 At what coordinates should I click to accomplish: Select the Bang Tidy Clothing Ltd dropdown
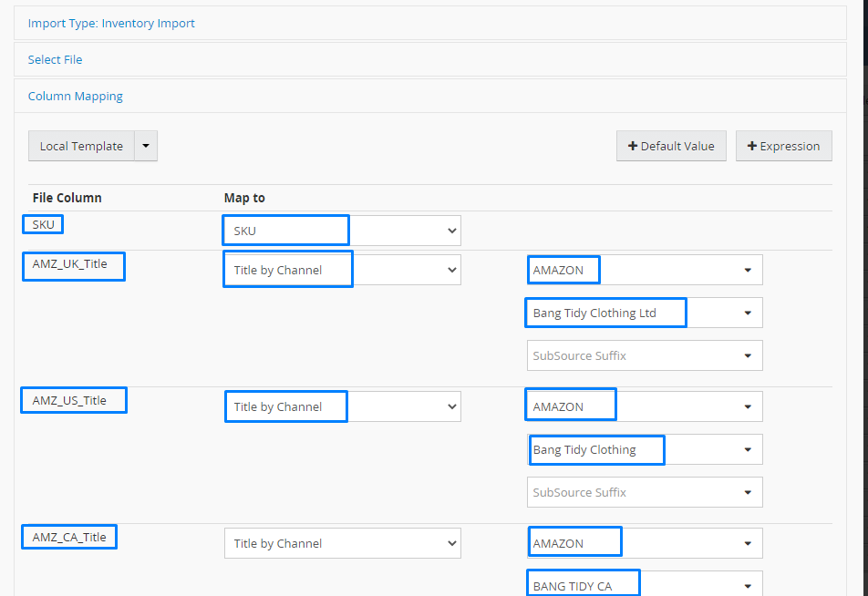pyautogui.click(x=645, y=313)
